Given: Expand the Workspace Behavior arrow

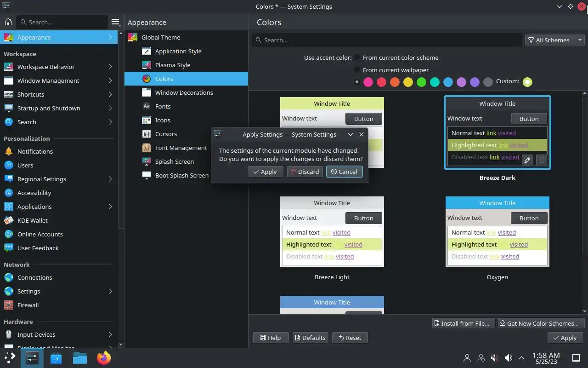Looking at the screenshot, I should (110, 67).
